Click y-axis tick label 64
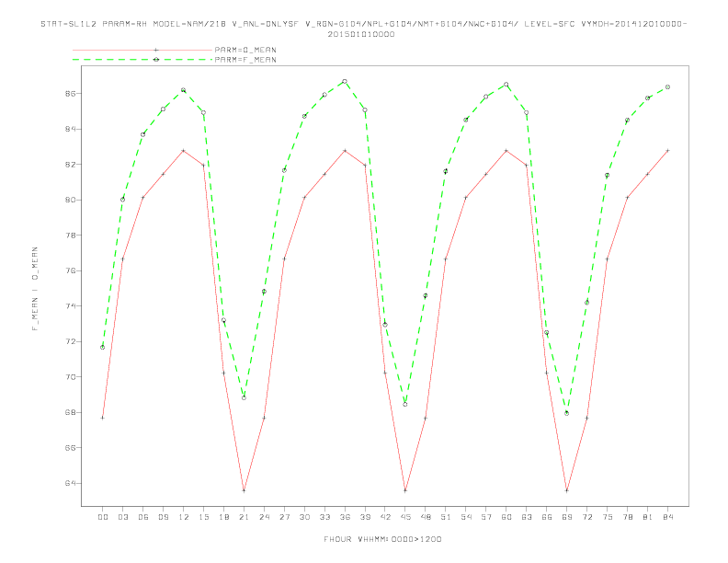The height and width of the screenshot is (563, 728). click(71, 483)
